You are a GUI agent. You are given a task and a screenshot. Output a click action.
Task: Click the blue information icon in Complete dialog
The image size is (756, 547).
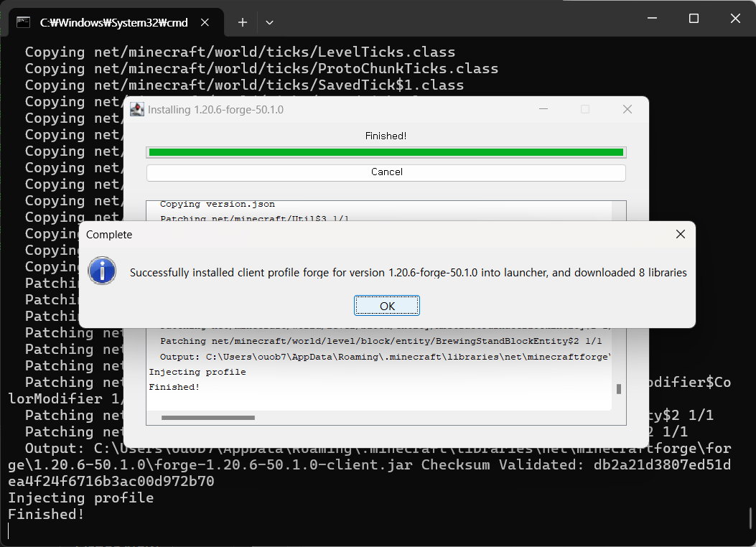click(x=102, y=271)
